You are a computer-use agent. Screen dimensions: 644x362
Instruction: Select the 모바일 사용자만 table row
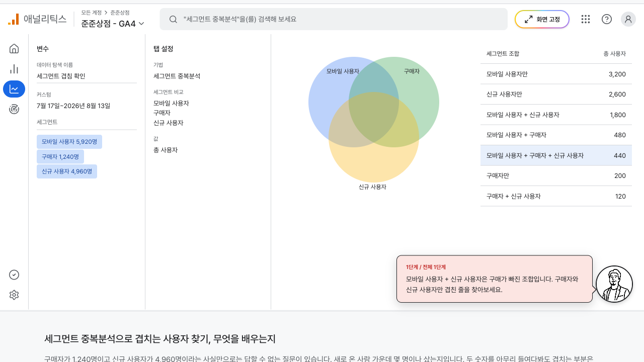(556, 74)
